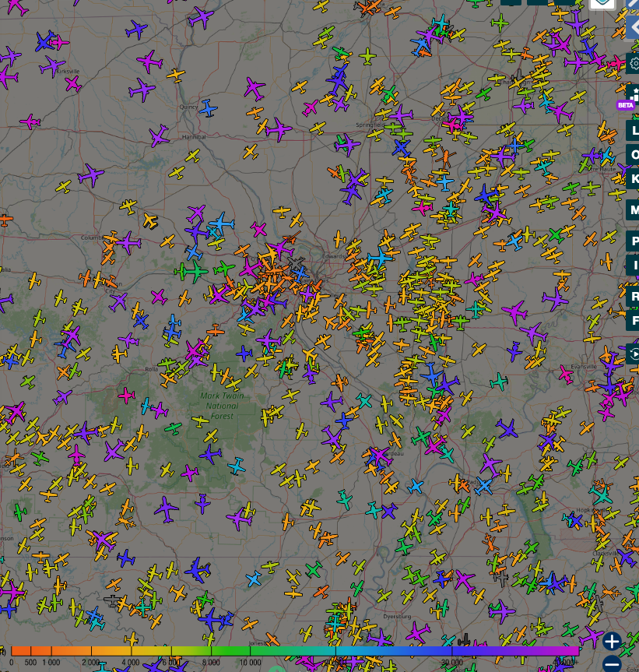Select the dark blue aircraft by Hopkinsville
This screenshot has width=639, height=672.
tap(575, 520)
